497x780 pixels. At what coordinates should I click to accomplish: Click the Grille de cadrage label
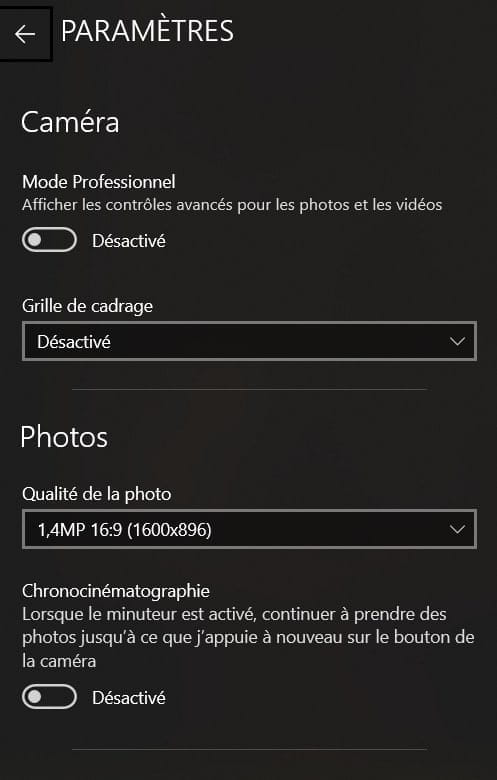click(x=88, y=306)
